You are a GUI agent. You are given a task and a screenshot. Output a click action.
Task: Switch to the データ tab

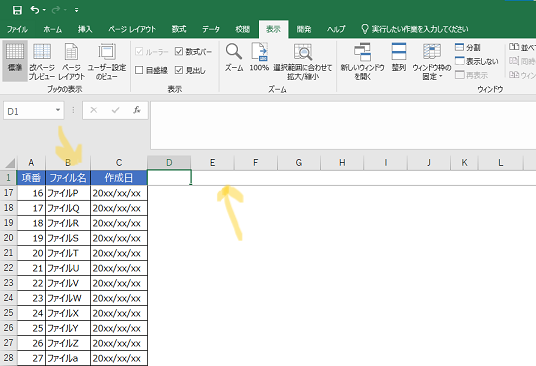pos(211,29)
